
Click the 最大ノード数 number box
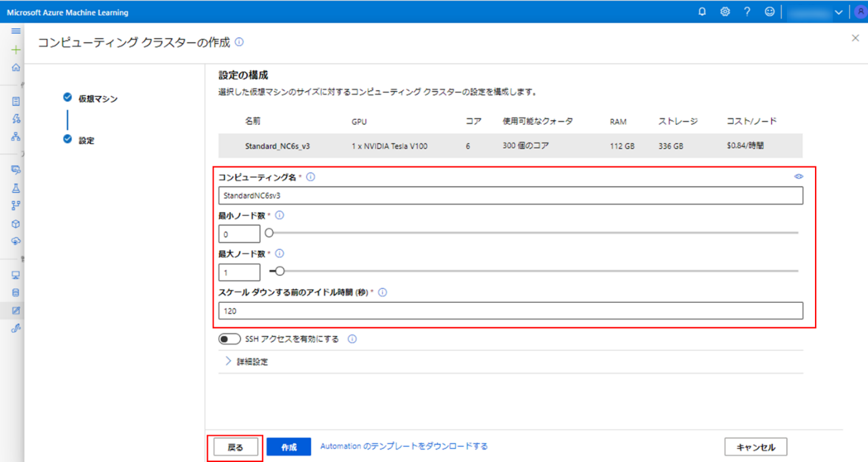240,272
